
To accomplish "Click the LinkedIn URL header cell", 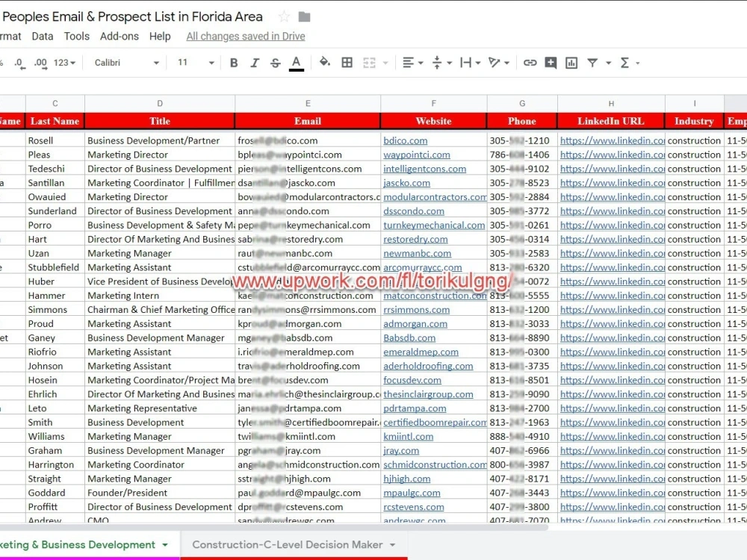I will click(x=611, y=121).
